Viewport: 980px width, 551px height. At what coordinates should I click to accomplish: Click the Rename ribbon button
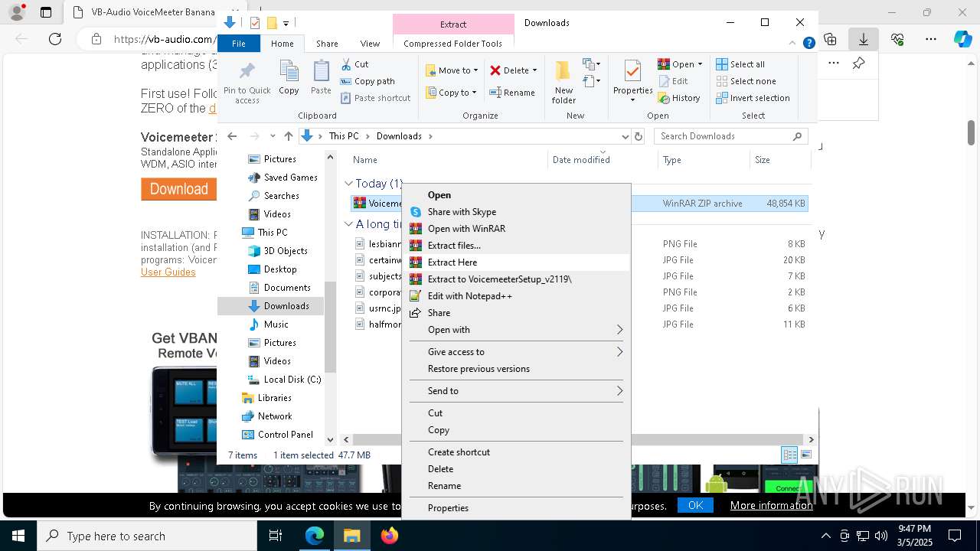[x=512, y=93]
